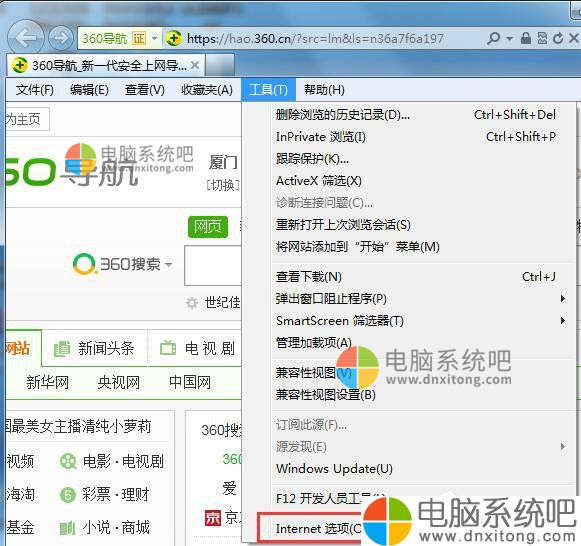The height and width of the screenshot is (546, 581).
Task: Choose 查看下载(N)
Action: click(415, 277)
